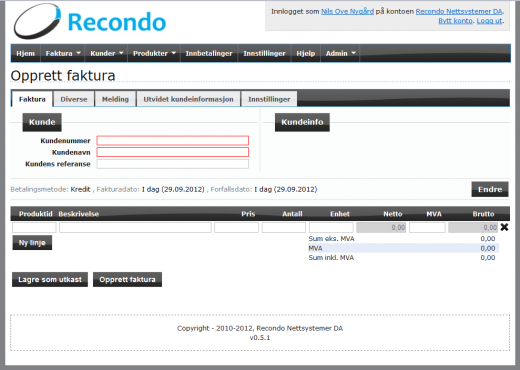Open the Utvidet kundeinformasjon tab

click(188, 99)
